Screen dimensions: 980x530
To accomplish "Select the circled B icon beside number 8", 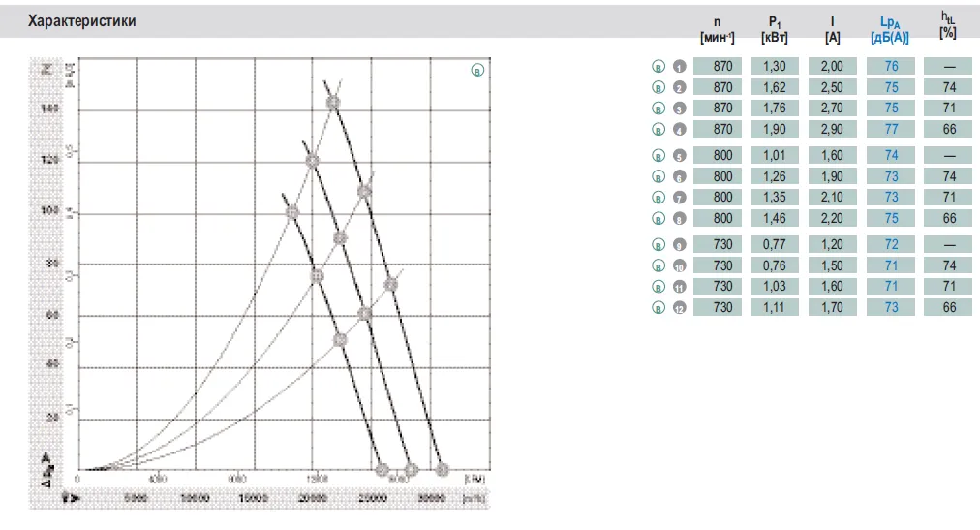I will [x=658, y=219].
